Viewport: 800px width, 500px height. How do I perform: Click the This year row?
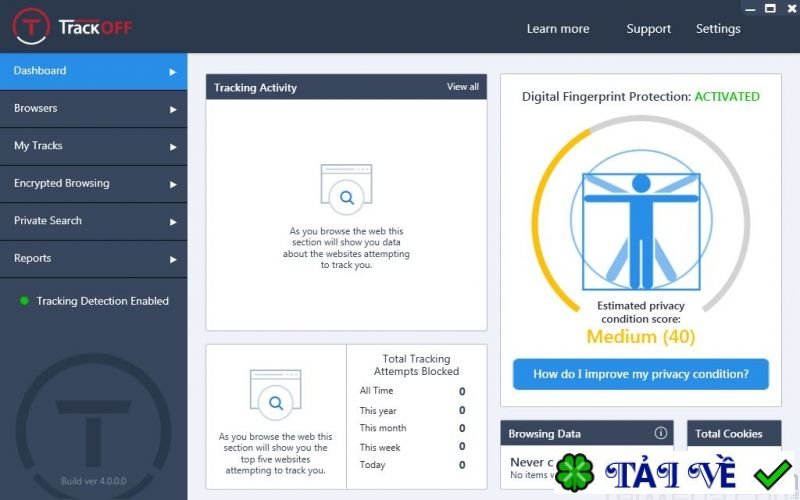click(x=412, y=410)
